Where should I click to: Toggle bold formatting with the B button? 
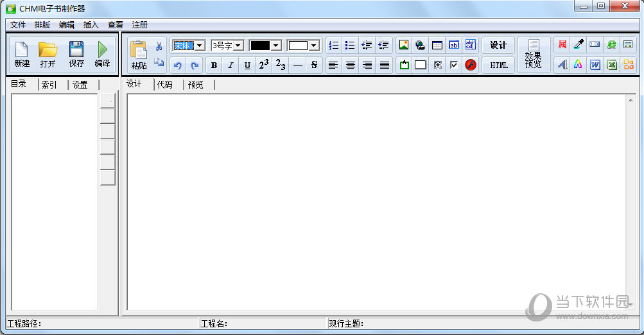pyautogui.click(x=214, y=65)
